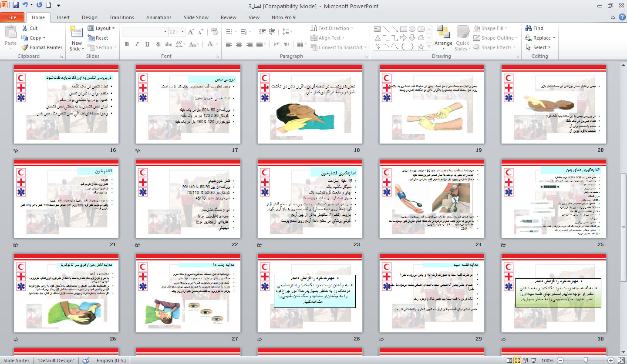Start Slide Show view from status bar
627x364 pixels.
point(534,361)
